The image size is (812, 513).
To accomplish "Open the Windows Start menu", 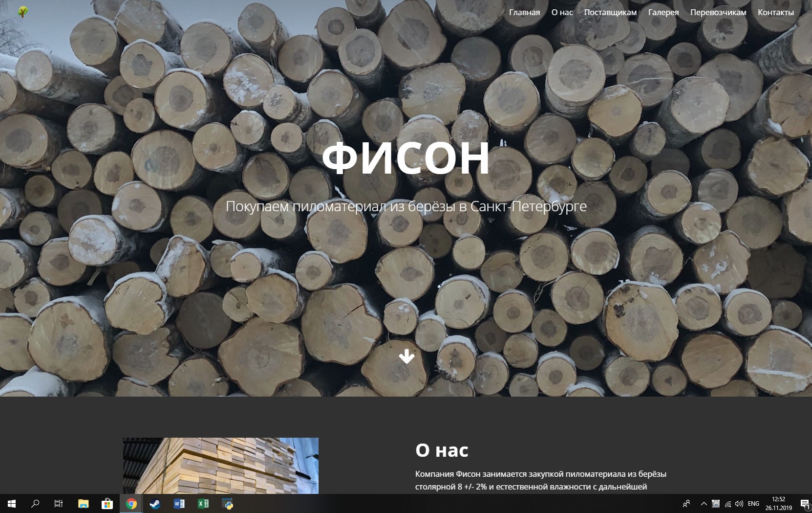I will point(12,503).
